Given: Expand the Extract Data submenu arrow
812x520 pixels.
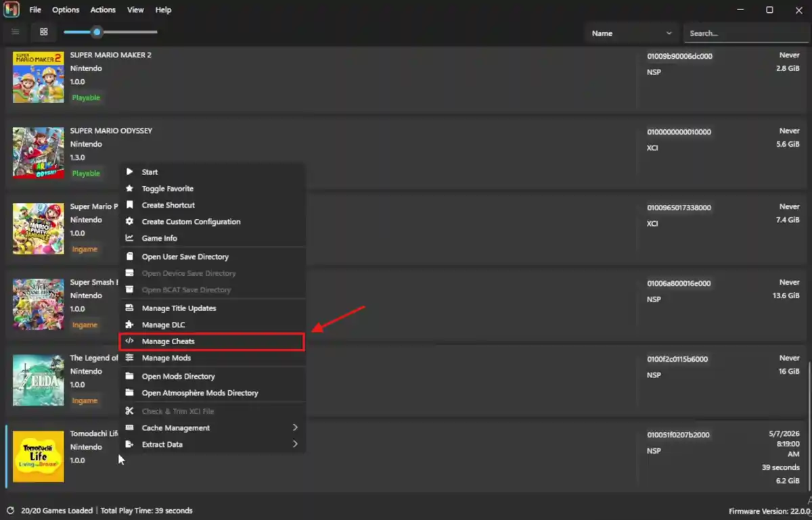Looking at the screenshot, I should 295,444.
